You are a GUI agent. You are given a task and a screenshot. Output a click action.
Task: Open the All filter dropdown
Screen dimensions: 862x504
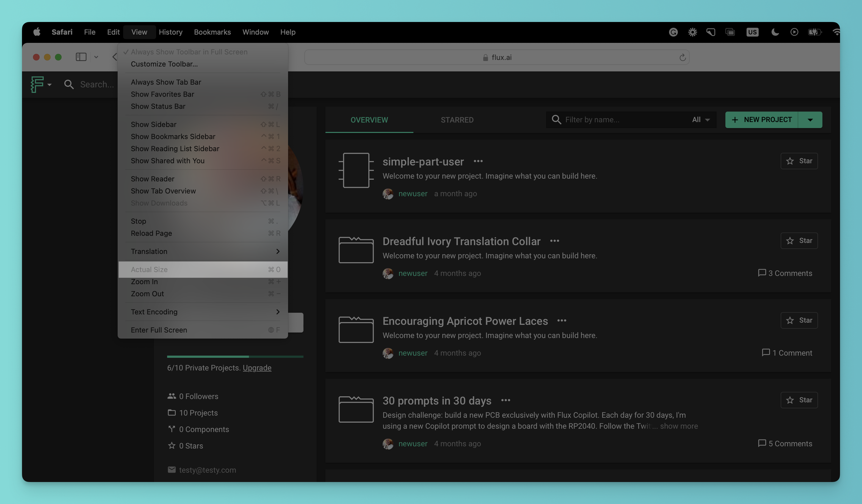click(701, 119)
